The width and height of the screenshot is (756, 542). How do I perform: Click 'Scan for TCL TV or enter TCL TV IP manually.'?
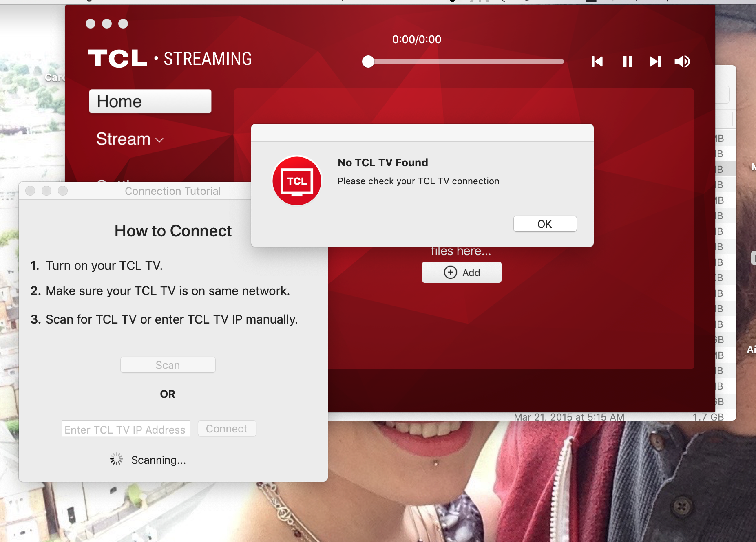[172, 319]
